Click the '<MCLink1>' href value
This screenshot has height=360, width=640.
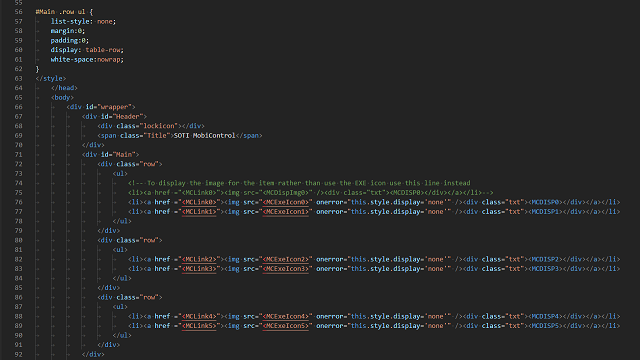click(199, 211)
